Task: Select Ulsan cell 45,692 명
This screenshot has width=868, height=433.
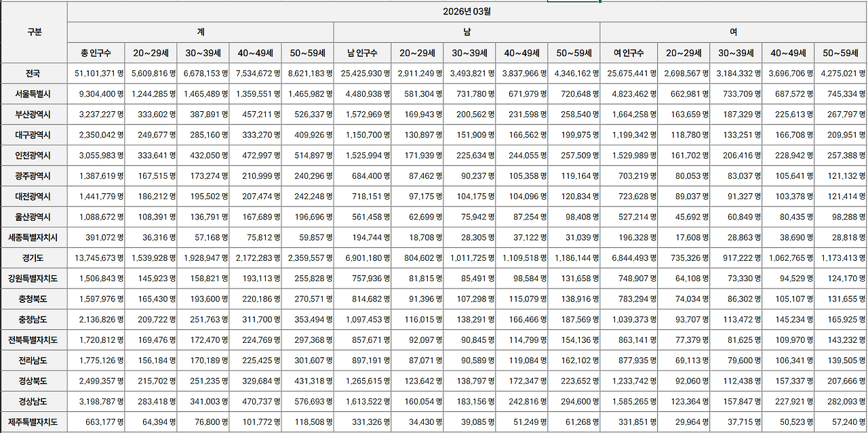Action: (684, 217)
